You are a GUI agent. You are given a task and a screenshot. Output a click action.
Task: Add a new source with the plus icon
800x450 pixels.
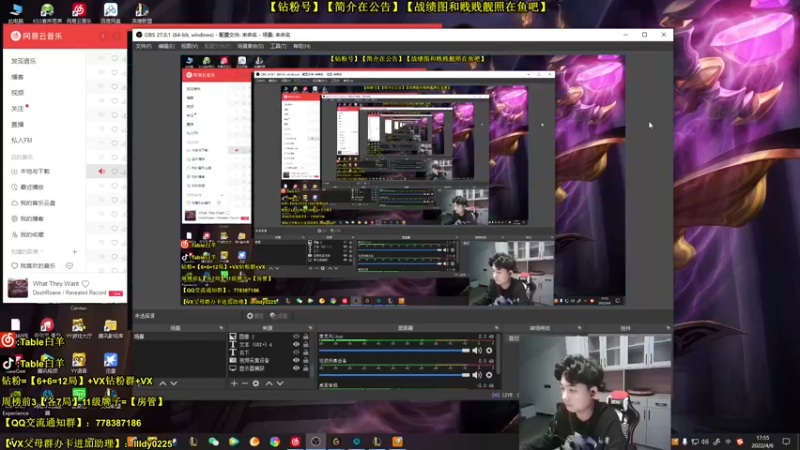click(234, 383)
